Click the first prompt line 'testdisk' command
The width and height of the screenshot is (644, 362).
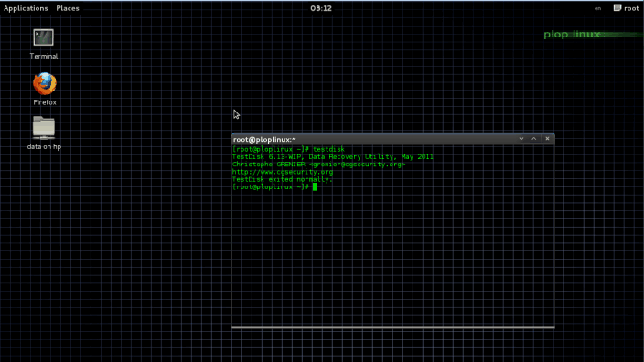click(x=328, y=149)
